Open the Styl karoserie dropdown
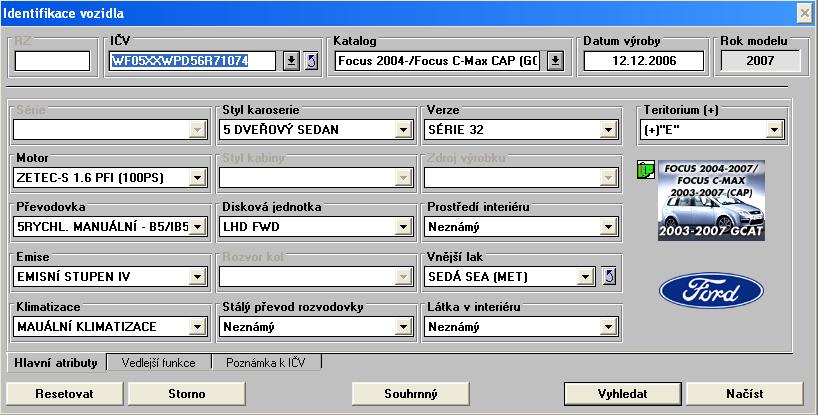 click(402, 129)
